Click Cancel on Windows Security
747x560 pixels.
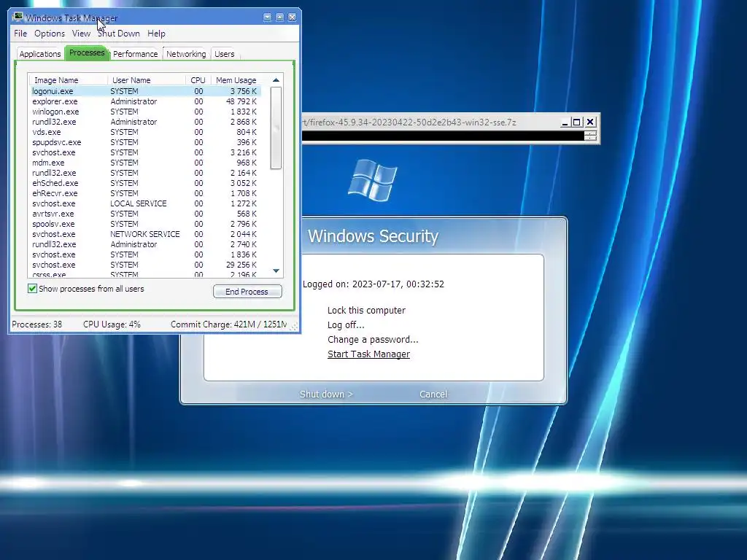click(x=433, y=394)
